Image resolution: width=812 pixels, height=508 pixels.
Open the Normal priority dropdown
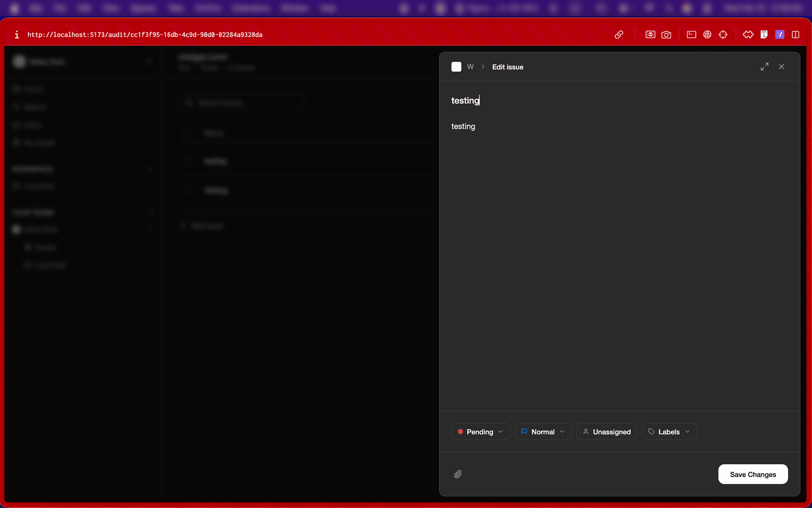click(543, 432)
